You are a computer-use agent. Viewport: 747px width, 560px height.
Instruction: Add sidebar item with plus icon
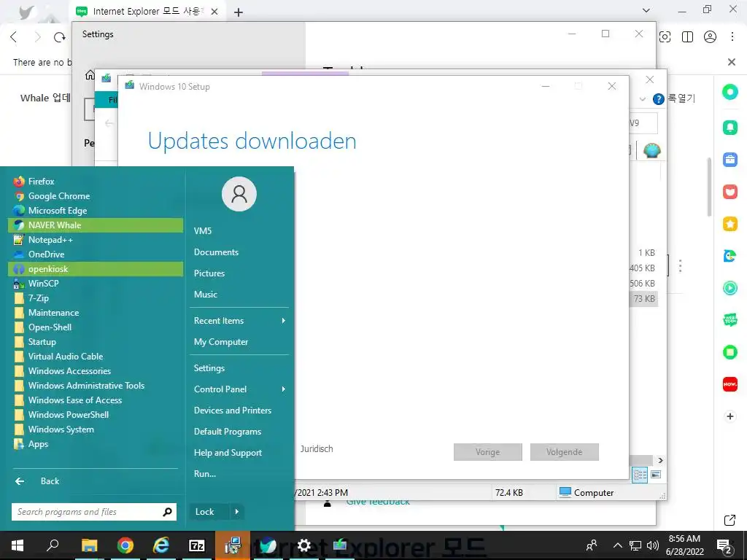(729, 416)
